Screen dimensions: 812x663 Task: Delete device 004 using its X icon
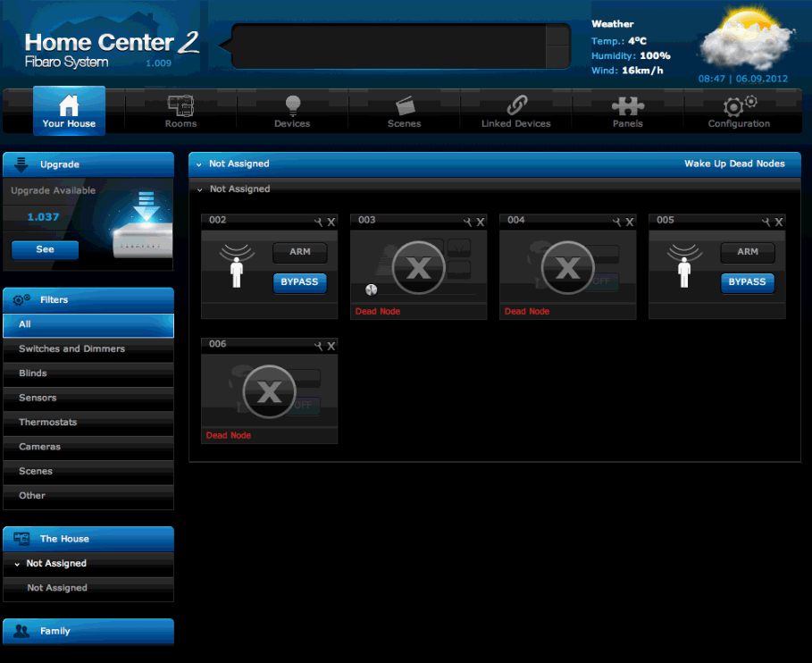click(x=630, y=222)
